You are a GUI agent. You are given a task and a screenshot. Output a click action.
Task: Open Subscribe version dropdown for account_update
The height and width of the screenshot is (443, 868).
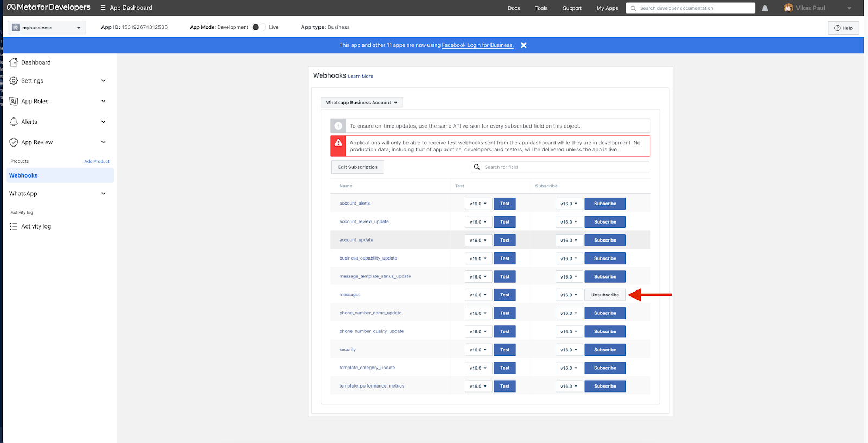[569, 240]
